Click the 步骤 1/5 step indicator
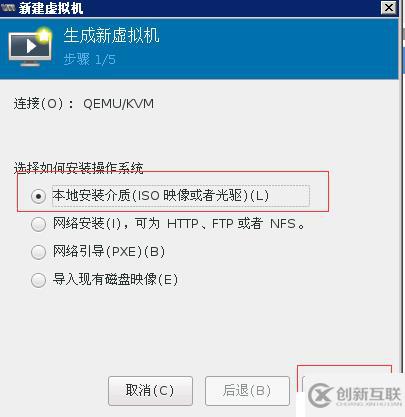 point(89,60)
